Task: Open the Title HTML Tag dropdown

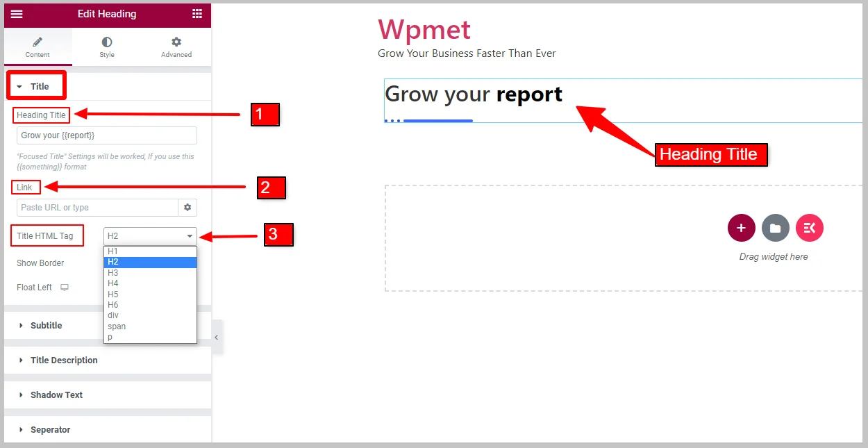Action: pyautogui.click(x=150, y=236)
